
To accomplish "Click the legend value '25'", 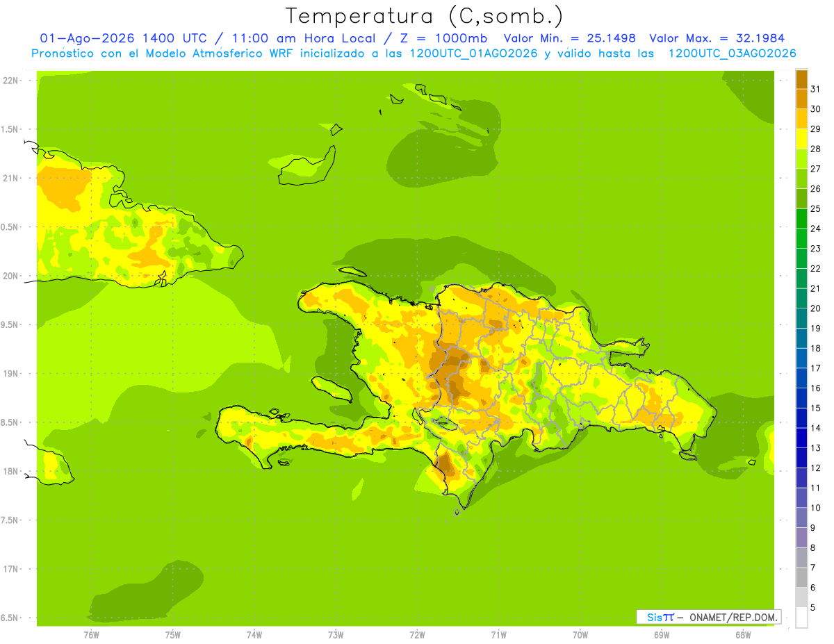I will click(x=816, y=208).
